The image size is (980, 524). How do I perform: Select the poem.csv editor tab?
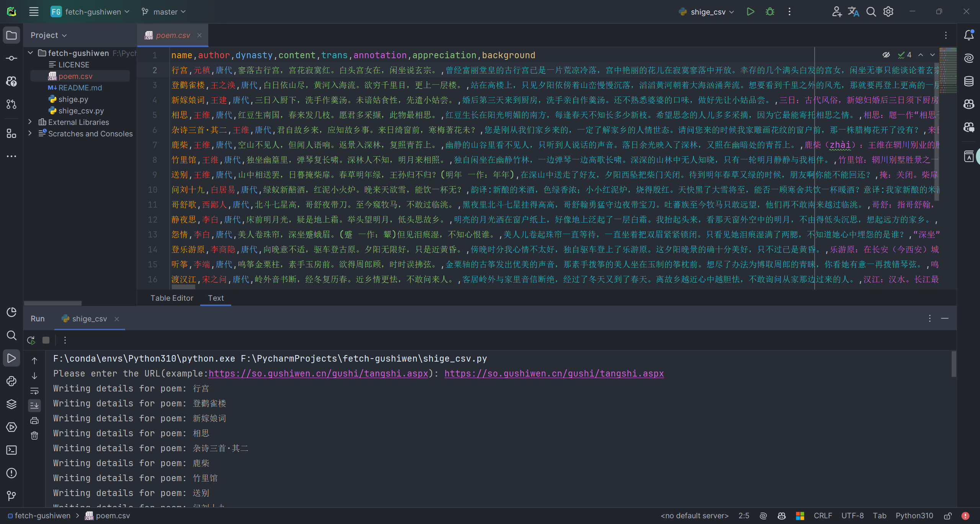173,35
